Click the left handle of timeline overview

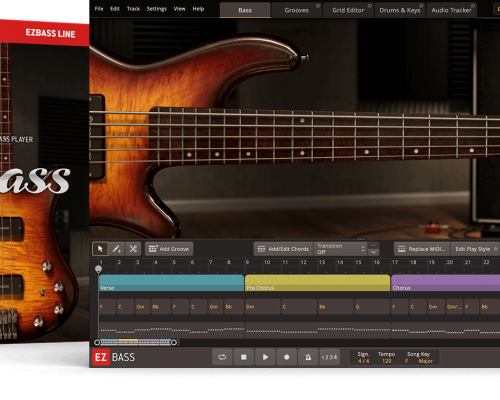[97, 342]
